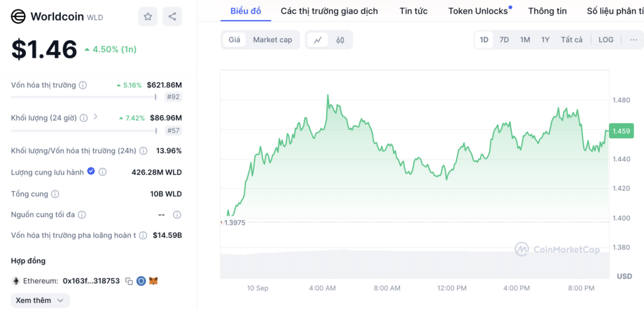644x309 pixels.
Task: Open info icon beside Lượng cung lưu hành
Action: pyautogui.click(x=103, y=172)
